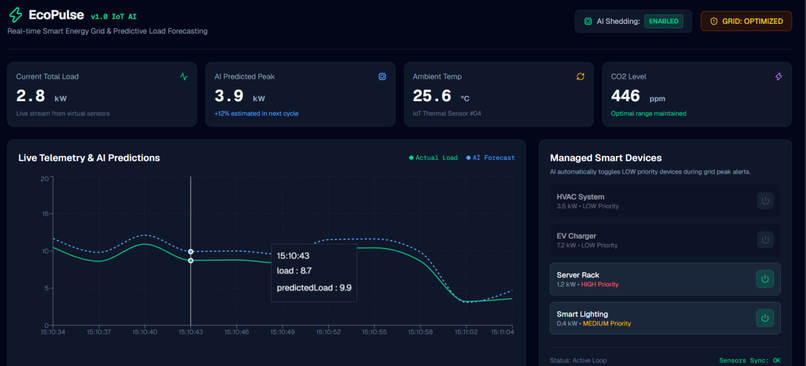Click the MEDIUM Priority label on Smart Lighting

click(607, 324)
